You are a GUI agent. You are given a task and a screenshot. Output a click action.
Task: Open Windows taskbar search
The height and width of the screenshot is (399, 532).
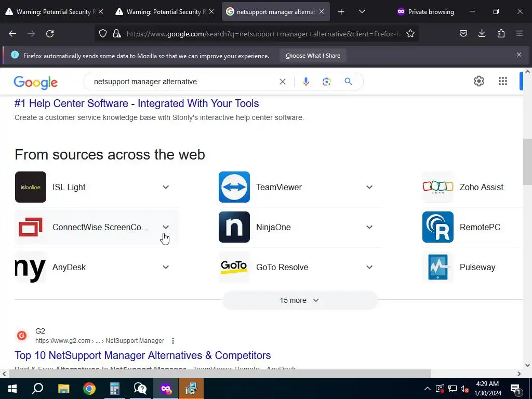coord(37,389)
